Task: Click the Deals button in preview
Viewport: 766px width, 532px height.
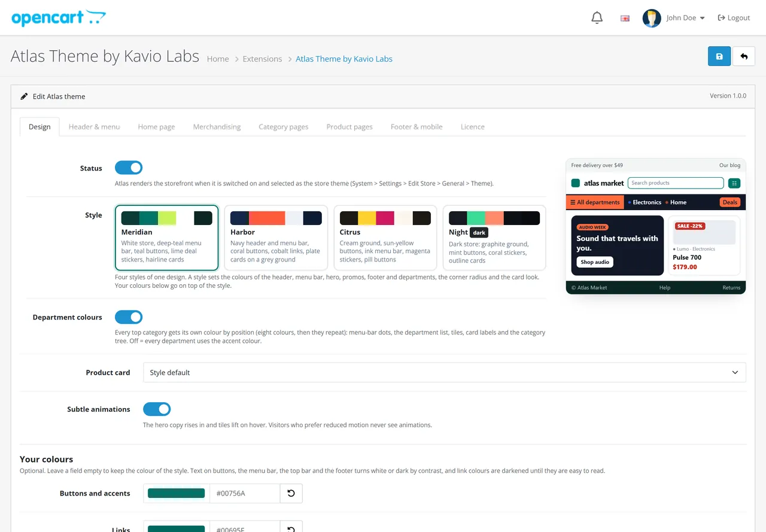Action: (x=730, y=202)
